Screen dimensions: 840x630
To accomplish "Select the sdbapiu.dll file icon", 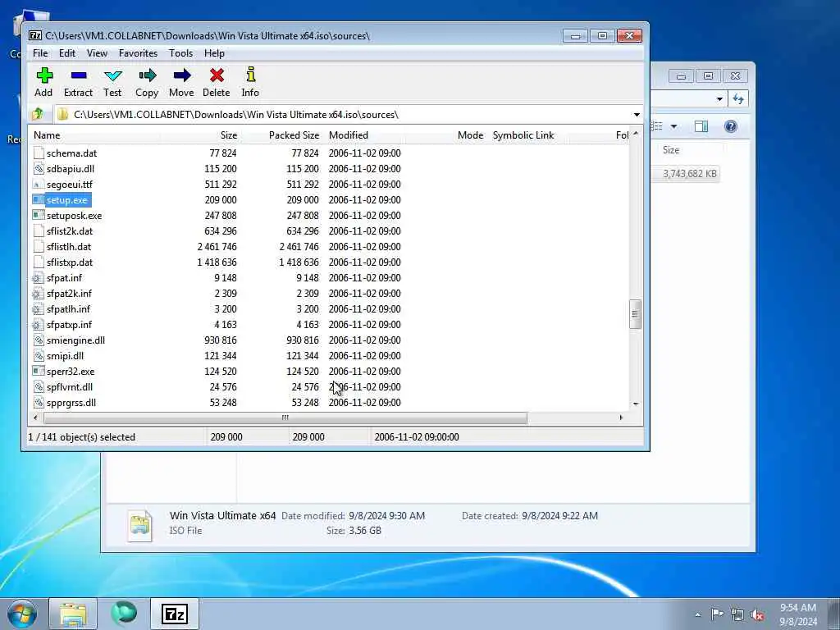I will [x=38, y=169].
